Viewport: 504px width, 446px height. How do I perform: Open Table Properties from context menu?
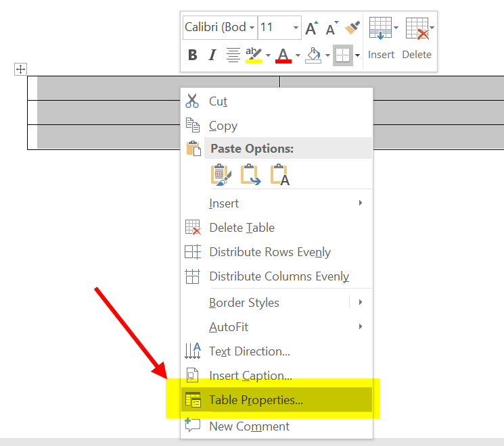click(x=256, y=400)
